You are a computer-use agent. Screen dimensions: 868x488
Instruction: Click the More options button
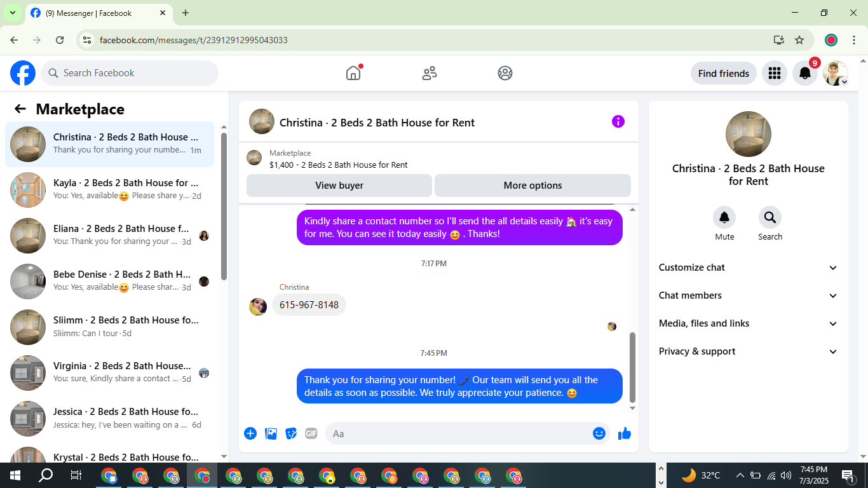point(532,186)
